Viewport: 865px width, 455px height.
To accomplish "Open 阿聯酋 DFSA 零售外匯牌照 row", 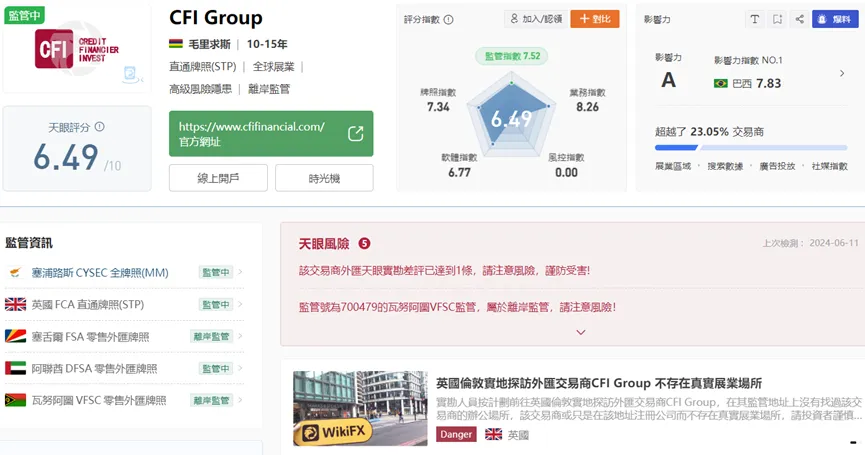I will (x=124, y=368).
